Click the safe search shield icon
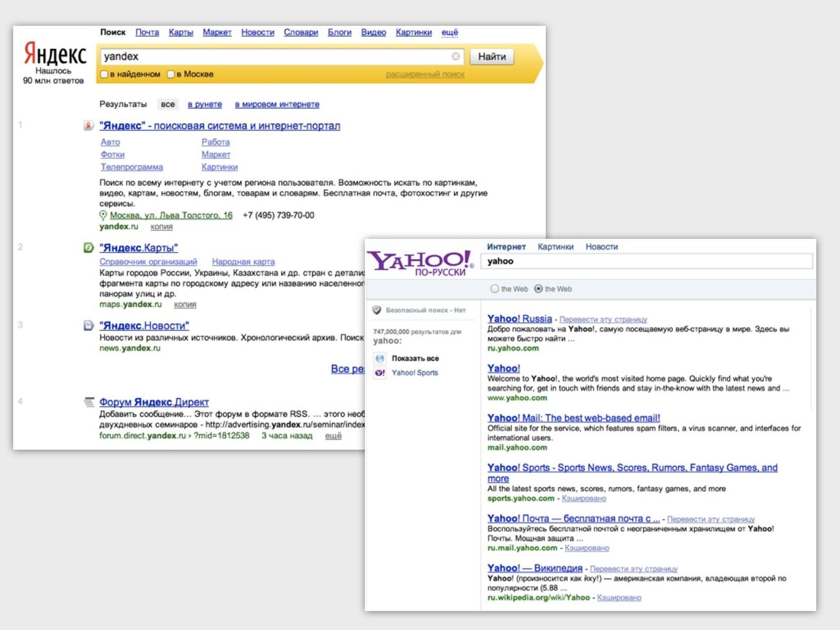This screenshot has width=840, height=630. tap(376, 310)
